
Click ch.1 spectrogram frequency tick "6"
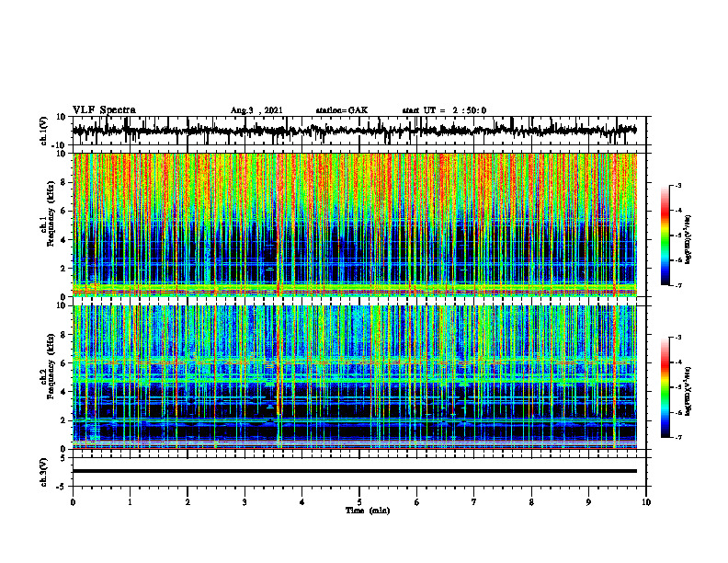pyautogui.click(x=63, y=212)
